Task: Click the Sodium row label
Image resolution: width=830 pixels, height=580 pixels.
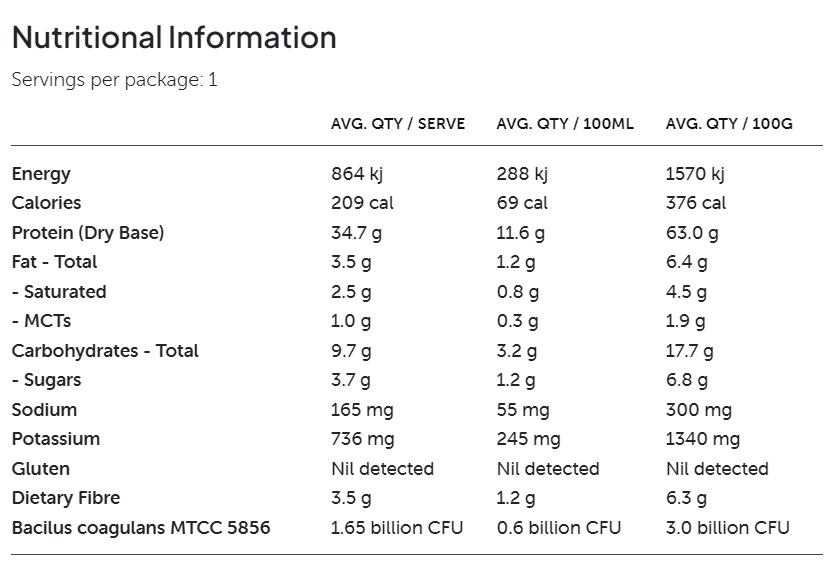Action: point(44,410)
